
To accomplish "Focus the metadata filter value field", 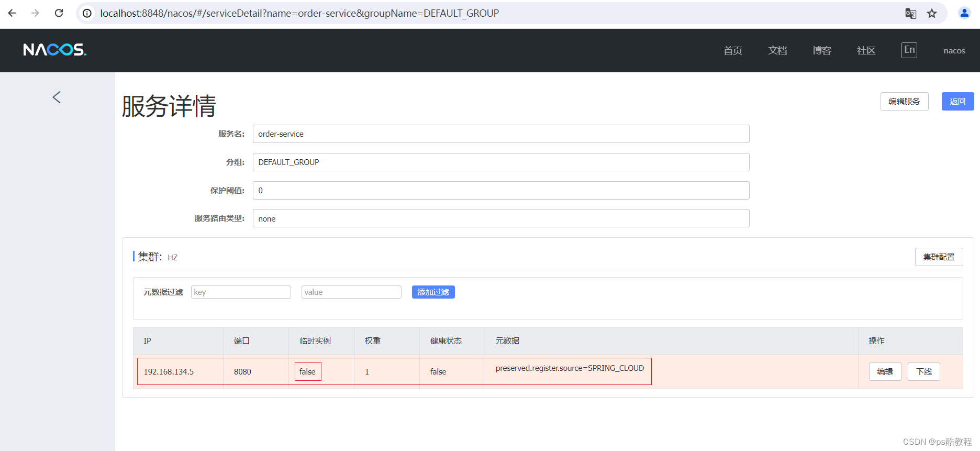I will 351,292.
